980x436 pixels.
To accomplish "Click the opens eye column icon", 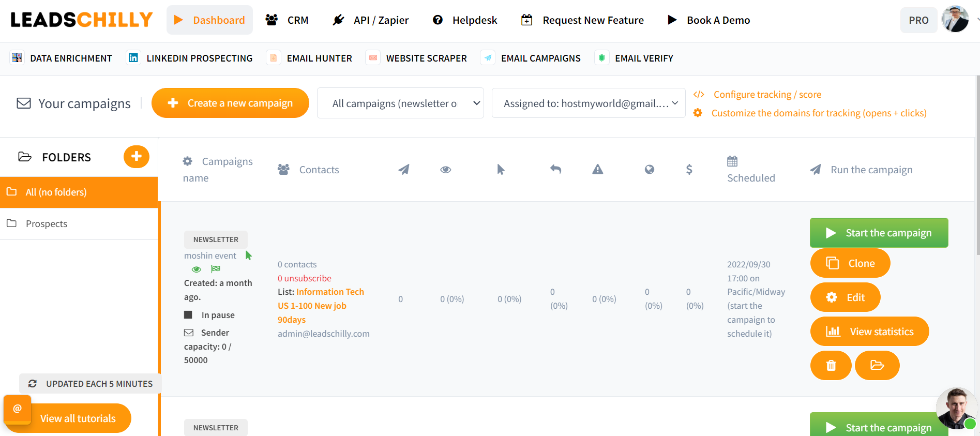I will point(446,169).
